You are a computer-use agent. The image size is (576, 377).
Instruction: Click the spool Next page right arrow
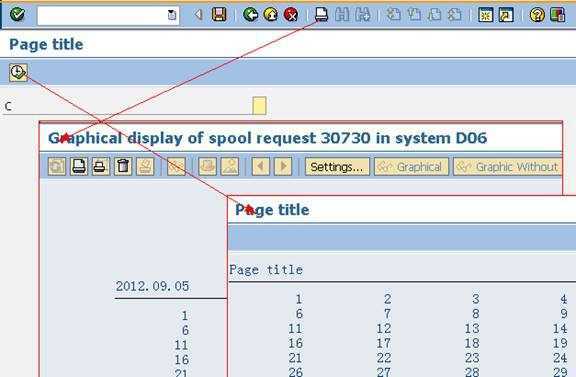[x=283, y=167]
